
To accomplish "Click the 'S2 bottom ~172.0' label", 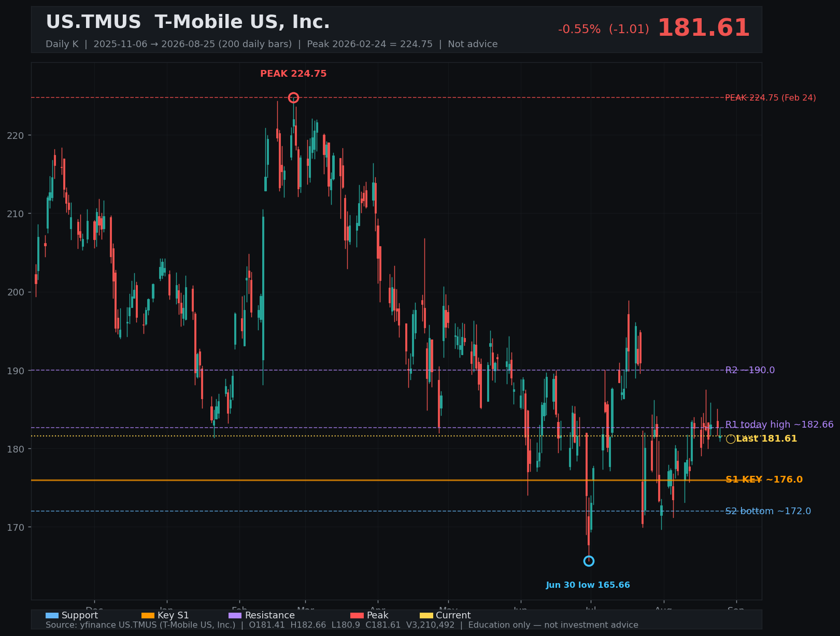I will click(x=768, y=511).
